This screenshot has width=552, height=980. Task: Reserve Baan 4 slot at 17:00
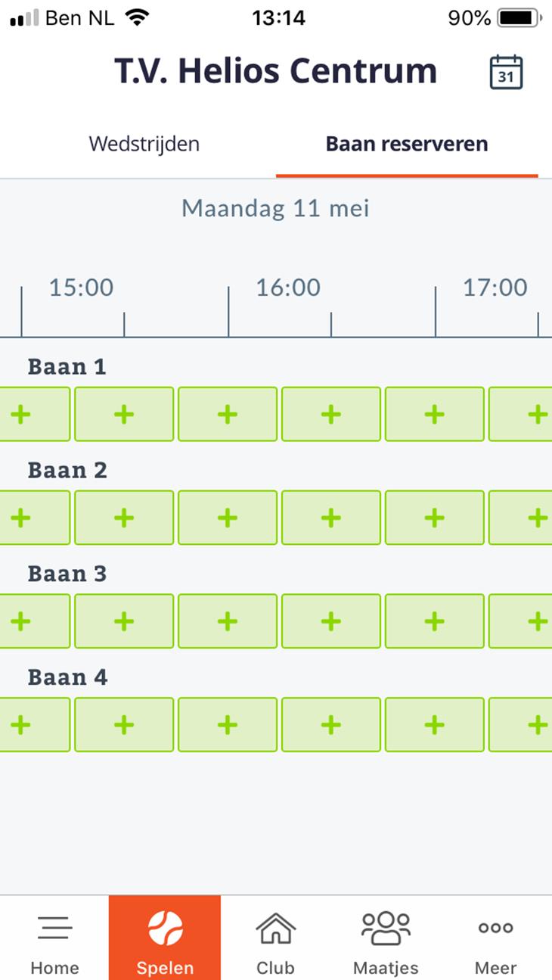pos(435,725)
